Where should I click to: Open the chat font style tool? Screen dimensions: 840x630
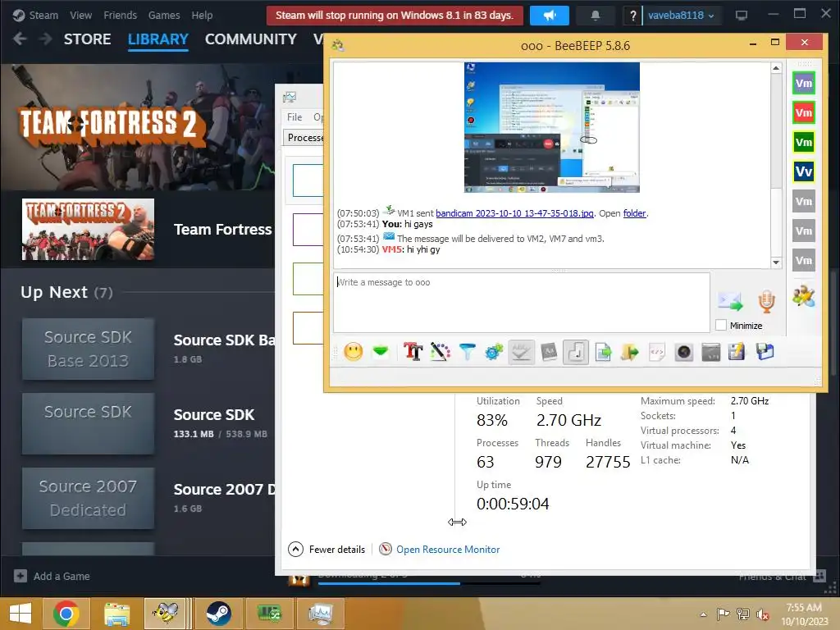coord(413,352)
